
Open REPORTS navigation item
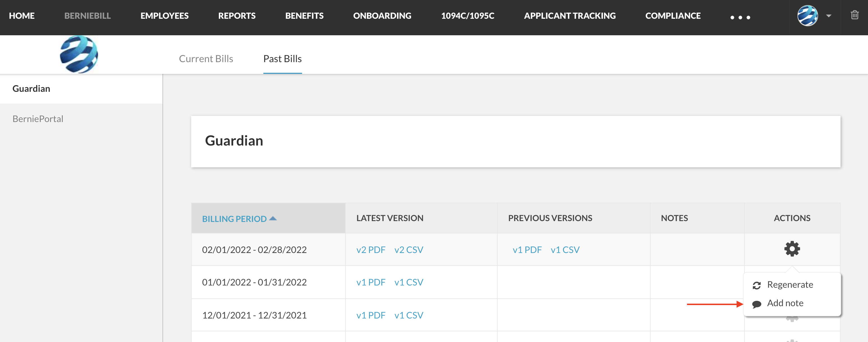tap(237, 16)
